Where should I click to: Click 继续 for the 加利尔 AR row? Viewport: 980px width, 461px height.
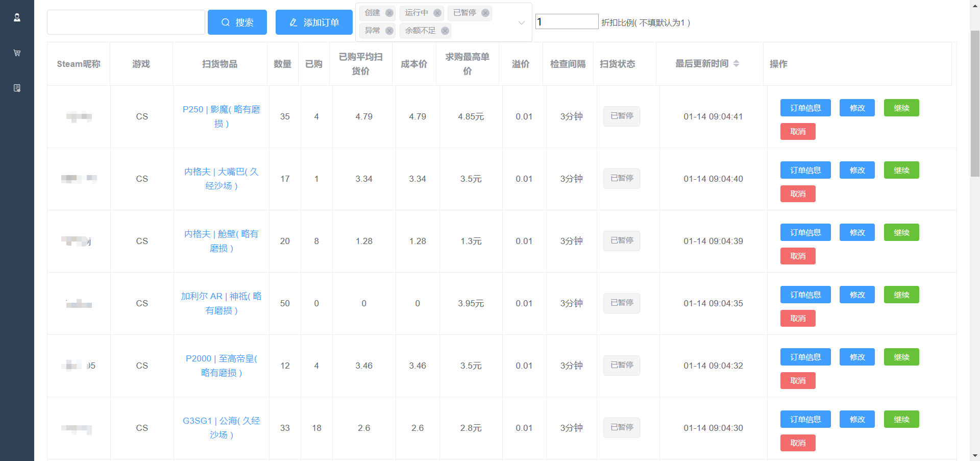[x=901, y=295]
